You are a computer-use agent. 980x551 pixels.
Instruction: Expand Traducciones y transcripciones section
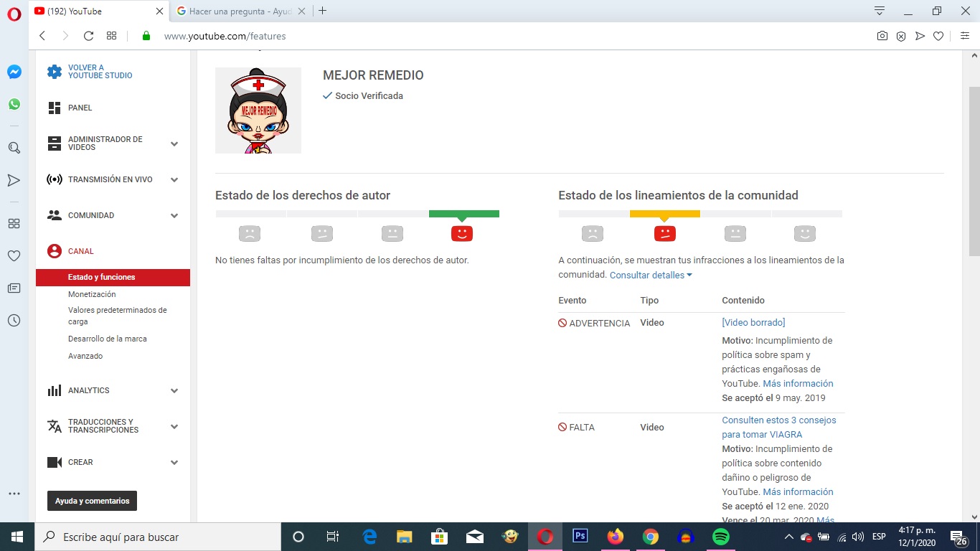point(174,426)
